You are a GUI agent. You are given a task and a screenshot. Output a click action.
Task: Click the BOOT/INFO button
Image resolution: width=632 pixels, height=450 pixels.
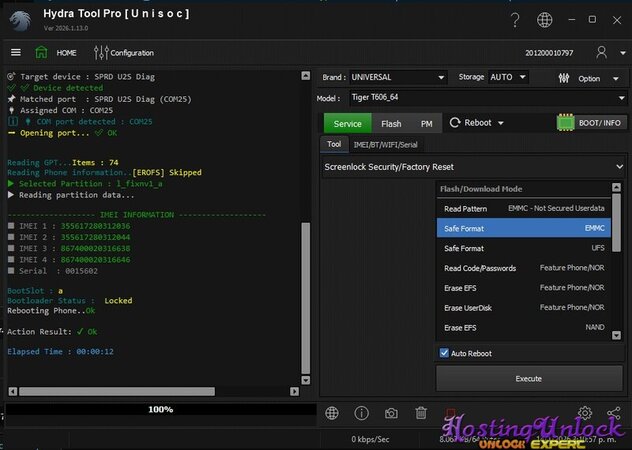590,123
